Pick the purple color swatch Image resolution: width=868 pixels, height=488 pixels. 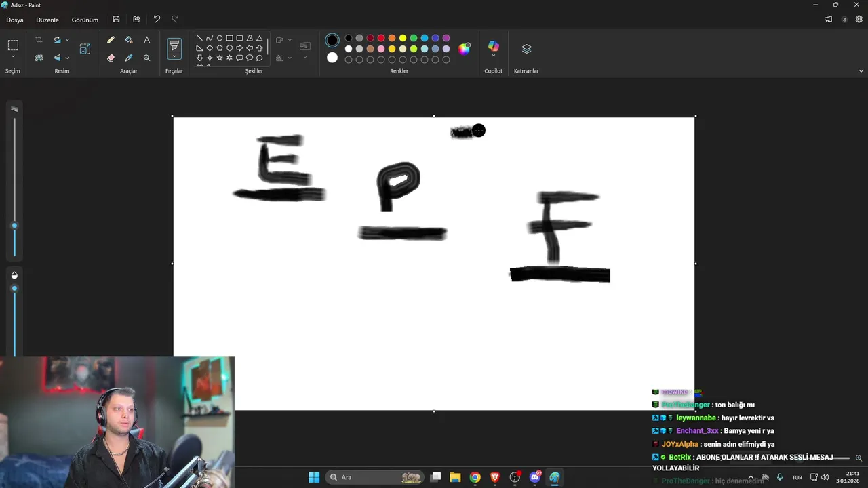click(446, 38)
